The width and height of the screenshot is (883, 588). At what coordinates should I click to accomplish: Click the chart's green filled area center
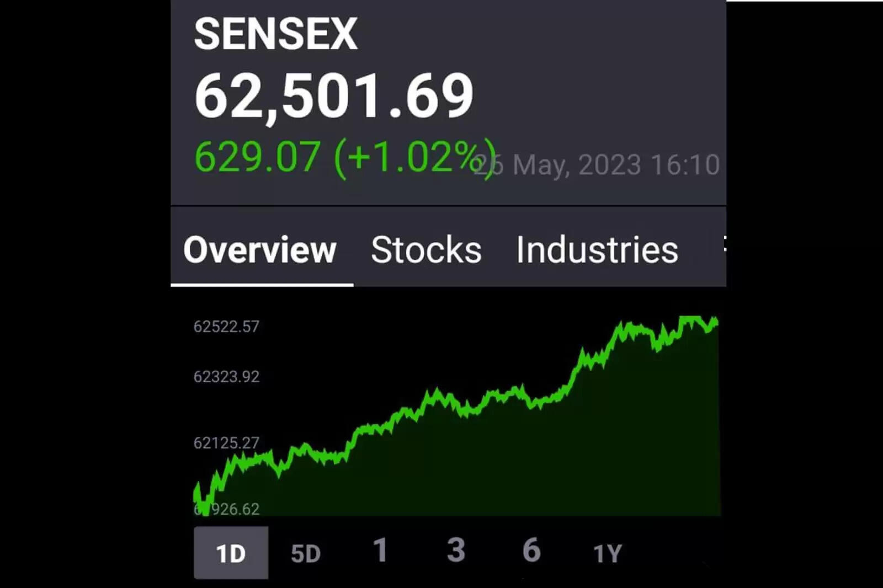[458, 463]
